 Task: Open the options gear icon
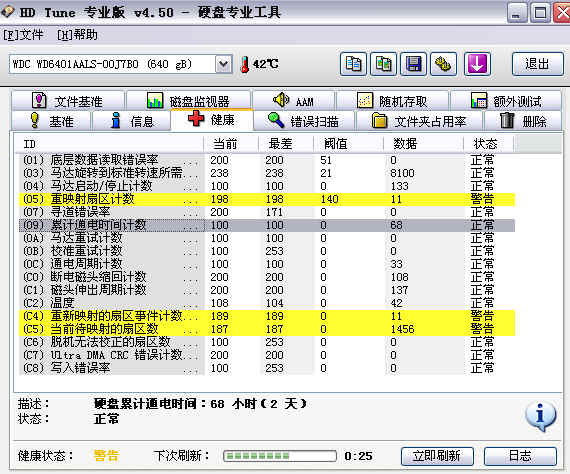443,64
